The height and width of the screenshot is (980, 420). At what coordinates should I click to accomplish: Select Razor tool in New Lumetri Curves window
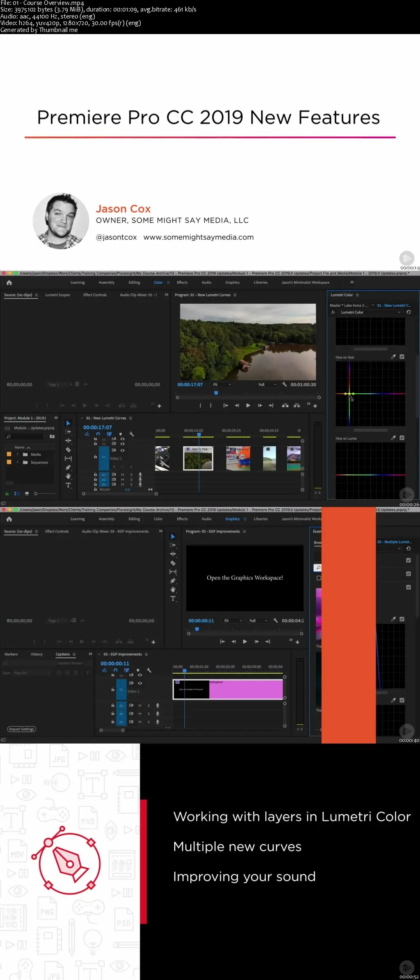tap(68, 450)
